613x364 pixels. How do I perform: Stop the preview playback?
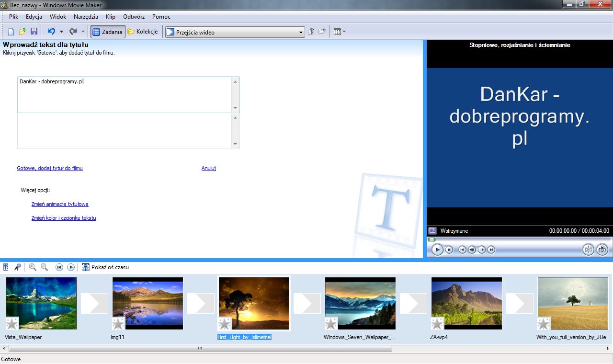[449, 250]
